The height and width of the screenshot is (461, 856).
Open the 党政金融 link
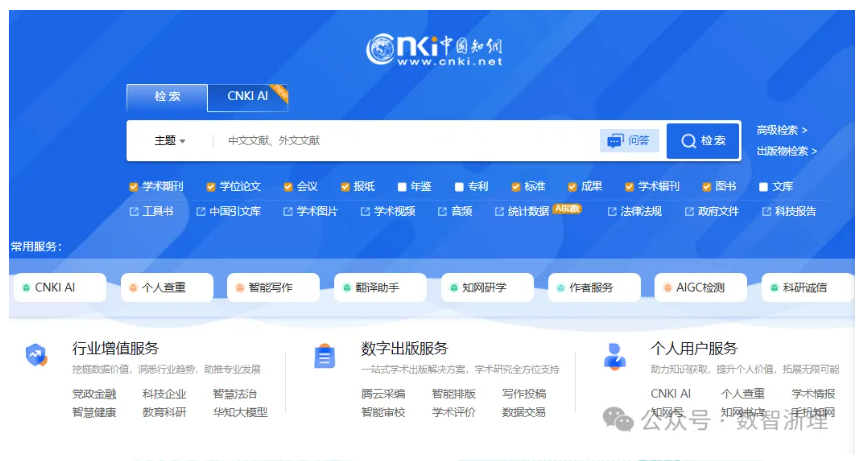tap(94, 394)
